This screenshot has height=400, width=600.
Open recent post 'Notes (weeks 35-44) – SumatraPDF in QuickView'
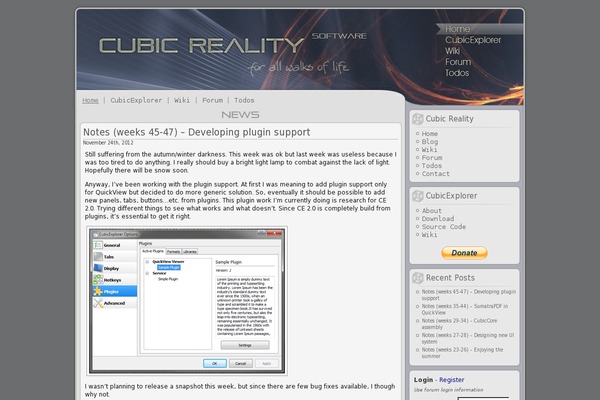[x=465, y=309]
